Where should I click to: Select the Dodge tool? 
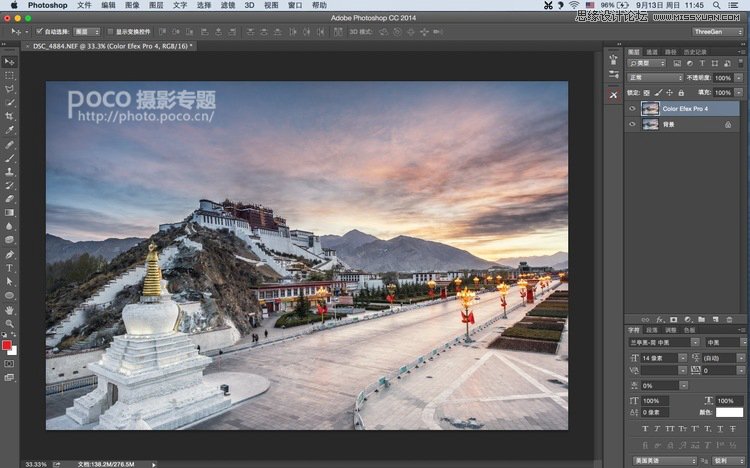click(x=9, y=240)
